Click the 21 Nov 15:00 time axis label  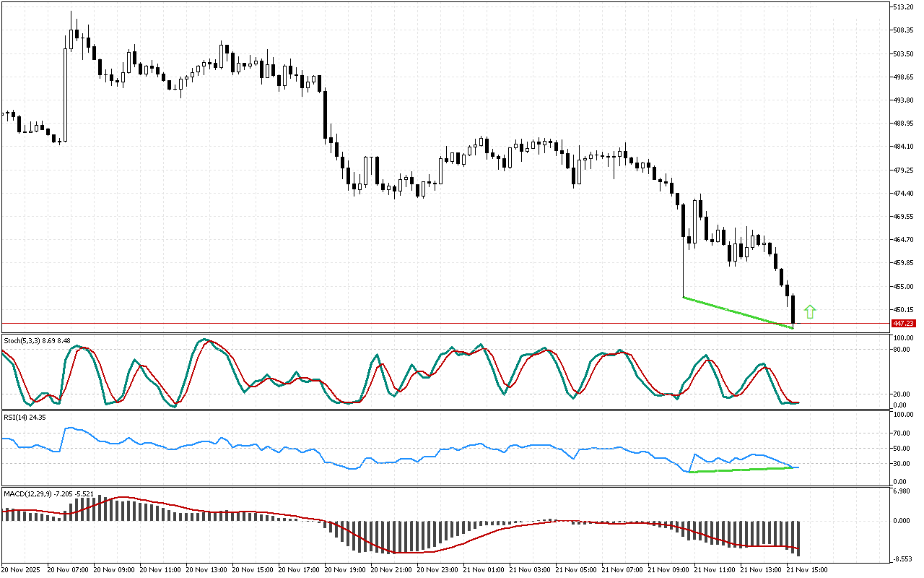pos(807,569)
